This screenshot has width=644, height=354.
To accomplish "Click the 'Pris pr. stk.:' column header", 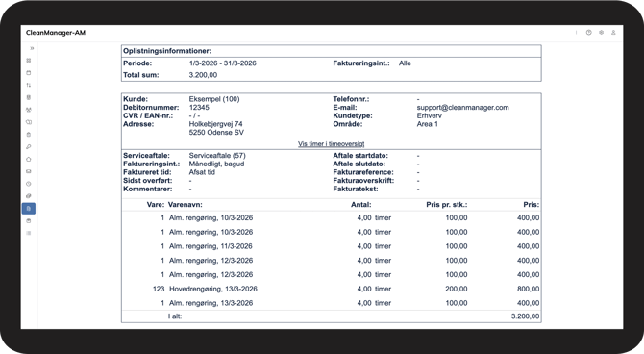I will [x=447, y=204].
